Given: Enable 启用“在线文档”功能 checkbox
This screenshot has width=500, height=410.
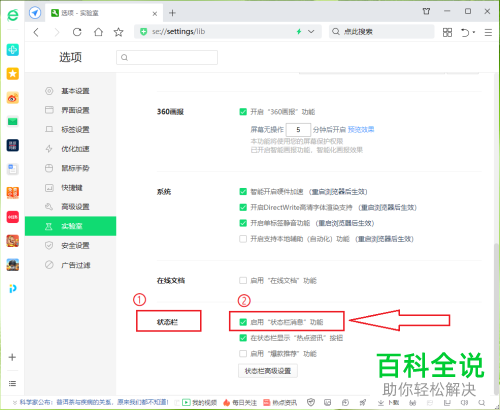Looking at the screenshot, I should 243,281.
